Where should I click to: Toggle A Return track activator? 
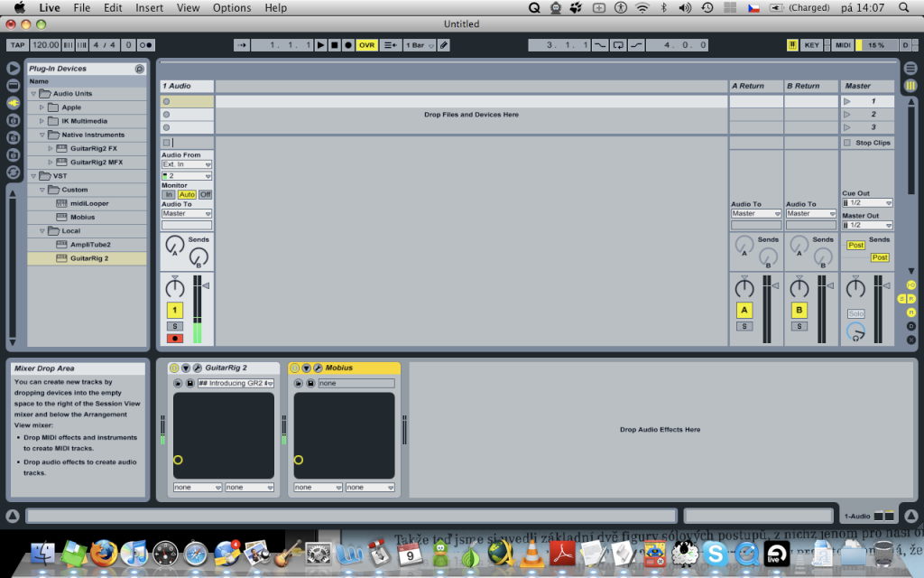tap(744, 310)
